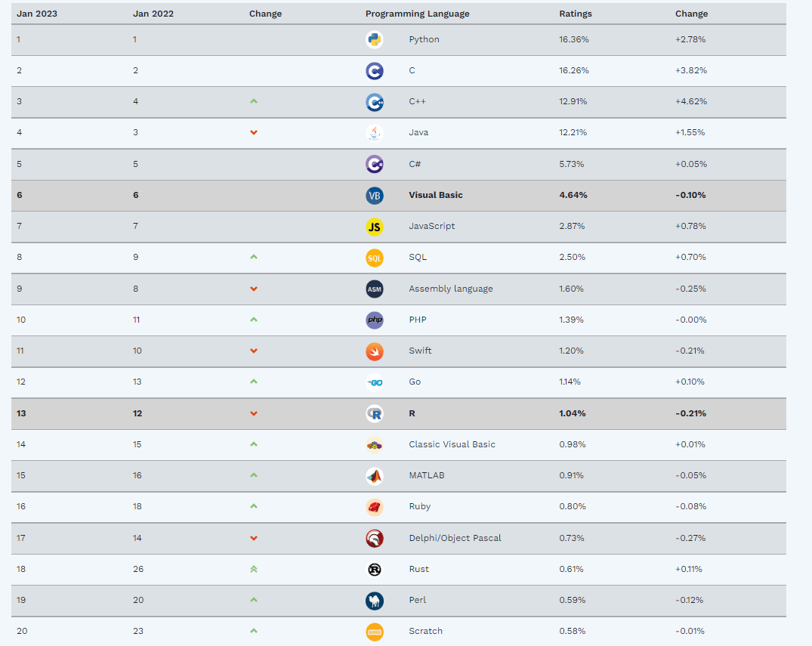Click the orange SQL icon
Viewport: 812px width, 646px height.
tap(375, 258)
